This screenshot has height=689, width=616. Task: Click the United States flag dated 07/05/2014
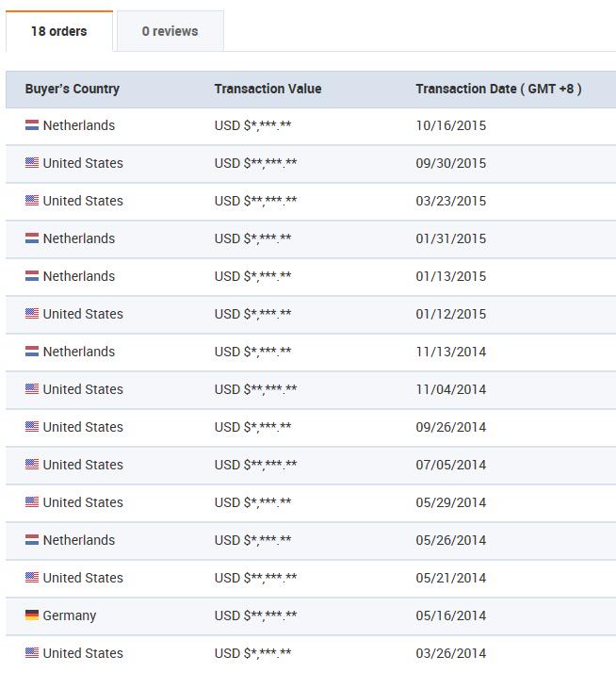coord(32,465)
